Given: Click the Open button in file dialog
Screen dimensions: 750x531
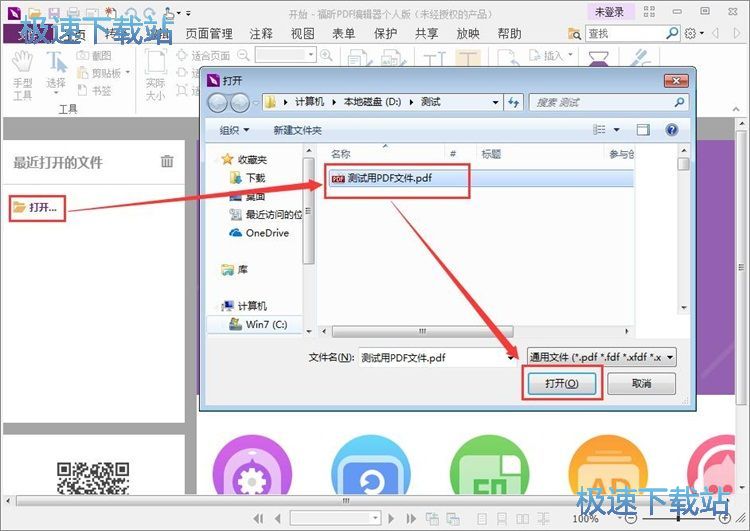Looking at the screenshot, I should coord(562,383).
